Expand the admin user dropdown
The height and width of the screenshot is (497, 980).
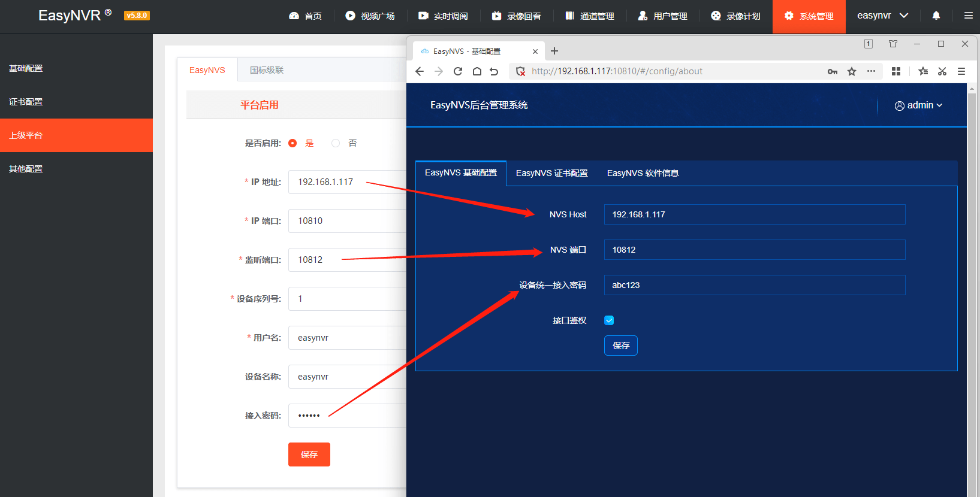(918, 105)
